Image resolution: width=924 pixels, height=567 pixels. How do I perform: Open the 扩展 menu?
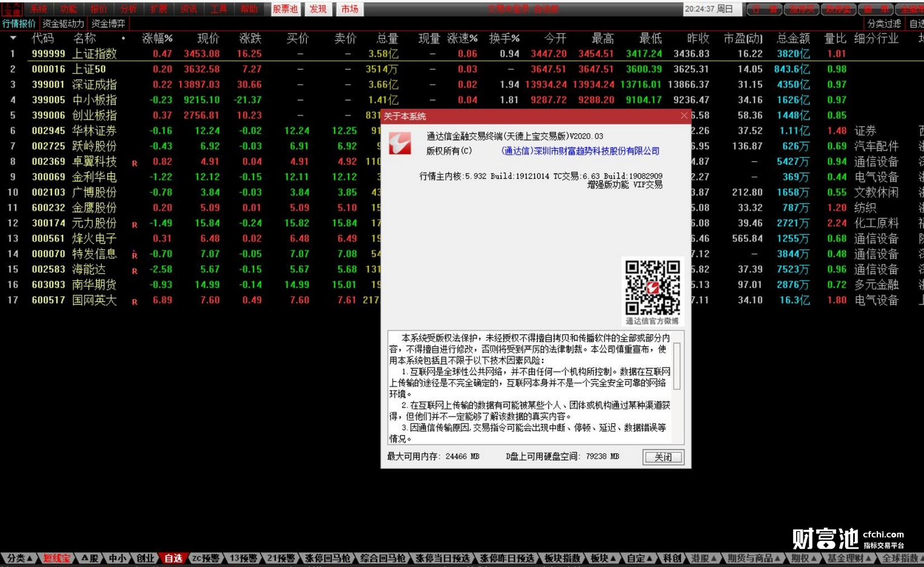(x=159, y=9)
